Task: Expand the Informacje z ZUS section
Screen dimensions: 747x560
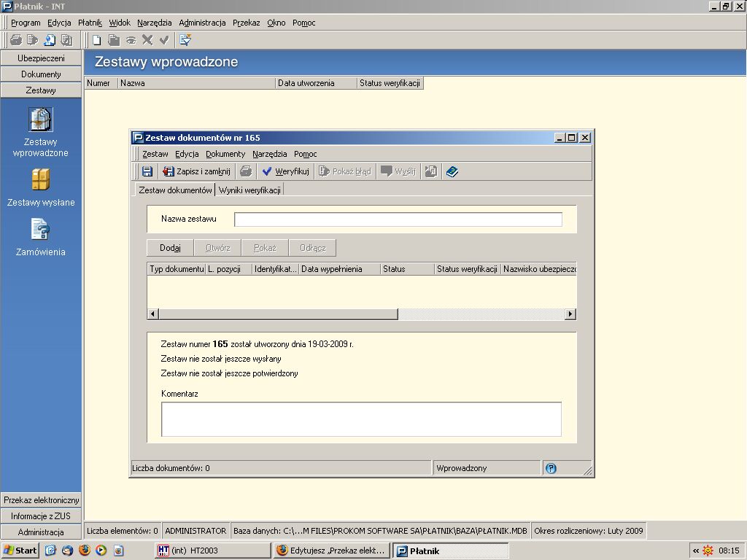Action: [x=41, y=516]
